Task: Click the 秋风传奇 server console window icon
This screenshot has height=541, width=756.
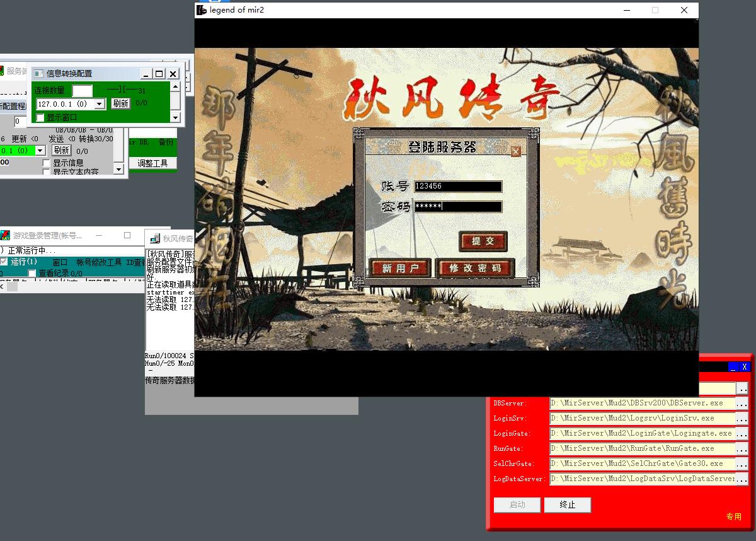Action: [x=154, y=238]
